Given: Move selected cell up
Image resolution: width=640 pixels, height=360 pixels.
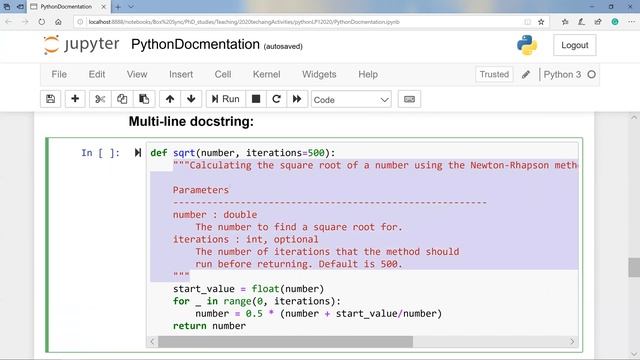Looking at the screenshot, I should pyautogui.click(x=170, y=99).
